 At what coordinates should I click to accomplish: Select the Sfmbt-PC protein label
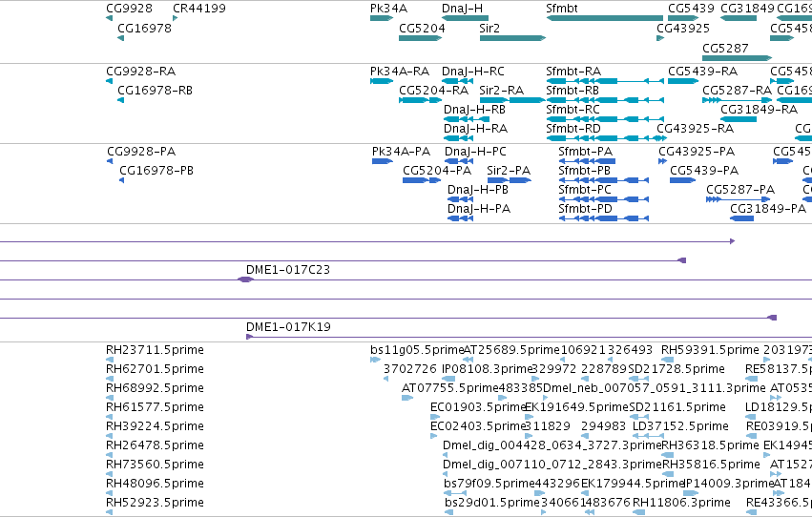coord(585,190)
